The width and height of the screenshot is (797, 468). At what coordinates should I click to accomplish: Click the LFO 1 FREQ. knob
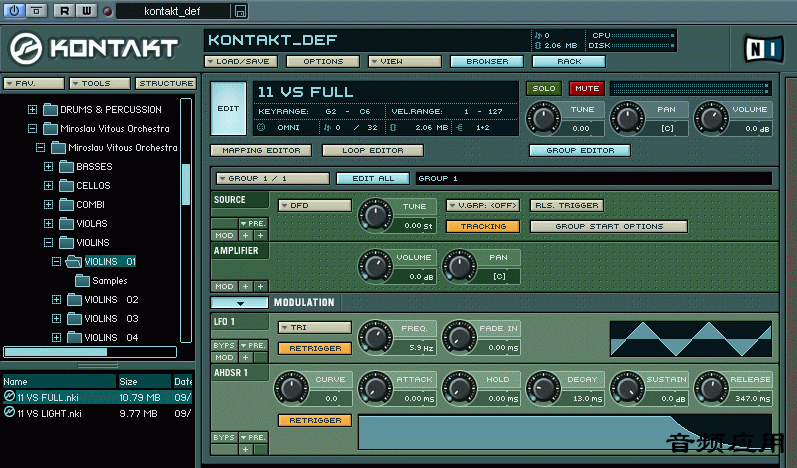coord(375,336)
